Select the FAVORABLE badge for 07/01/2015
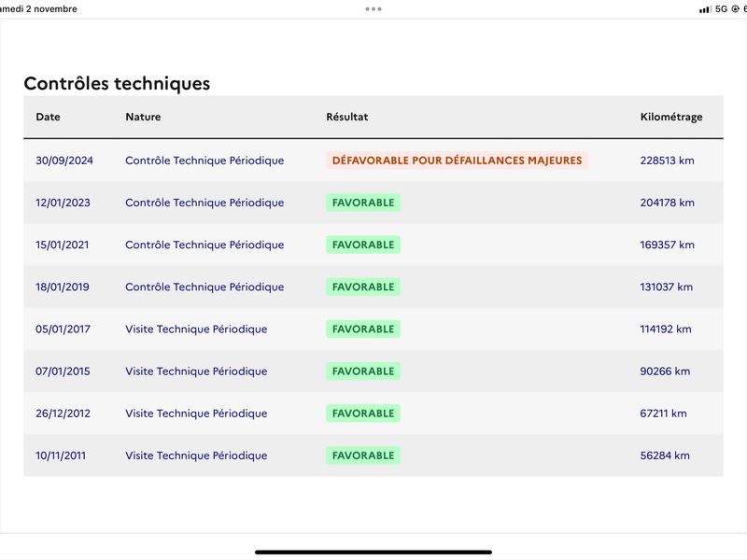 point(363,371)
